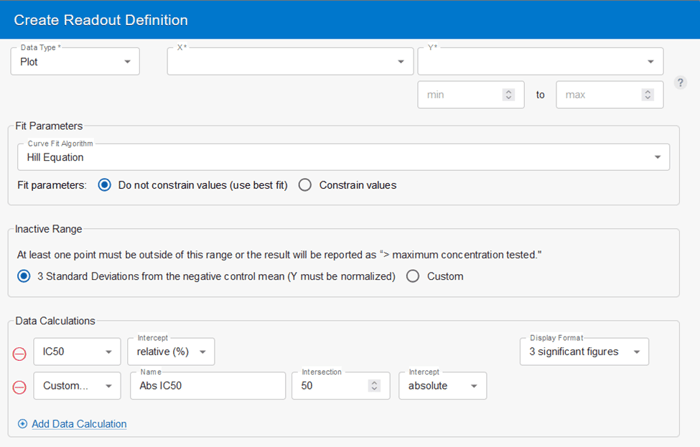Open the Display Format significant figures dropdown

[584, 351]
